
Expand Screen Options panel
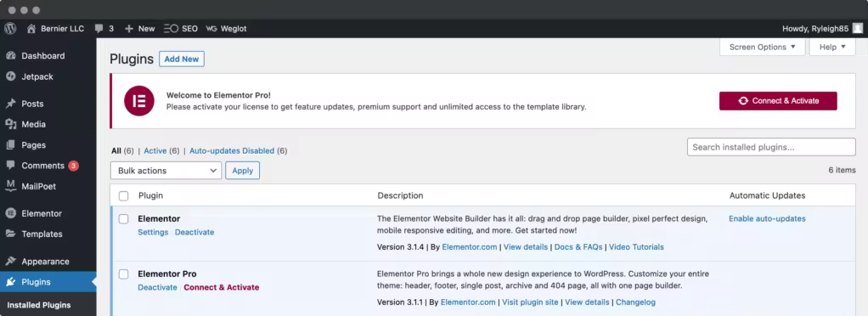coord(763,47)
